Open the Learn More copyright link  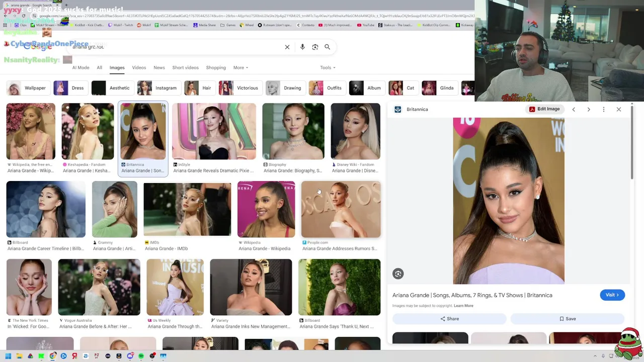pos(463,306)
